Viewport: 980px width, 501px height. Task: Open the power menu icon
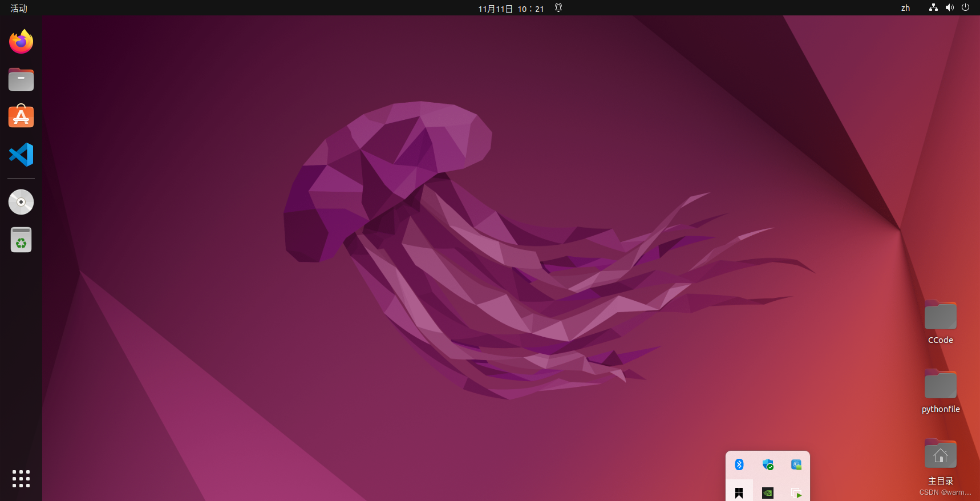click(965, 8)
